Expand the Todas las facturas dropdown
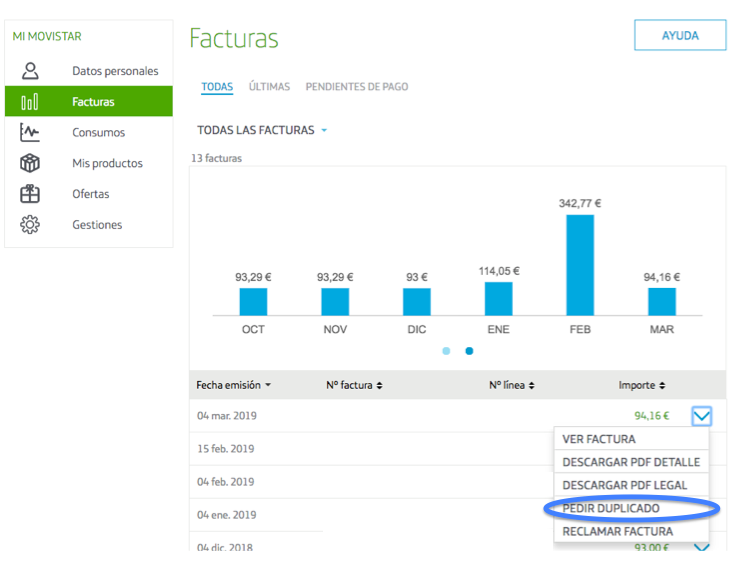 tap(262, 130)
